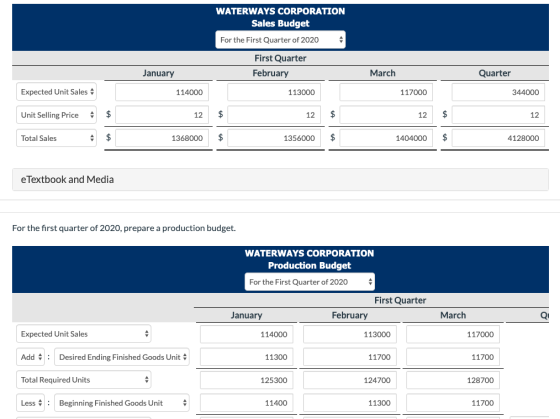Click the production budget instruction sentence
Screen dimensions: 560x419
[x=124, y=228]
